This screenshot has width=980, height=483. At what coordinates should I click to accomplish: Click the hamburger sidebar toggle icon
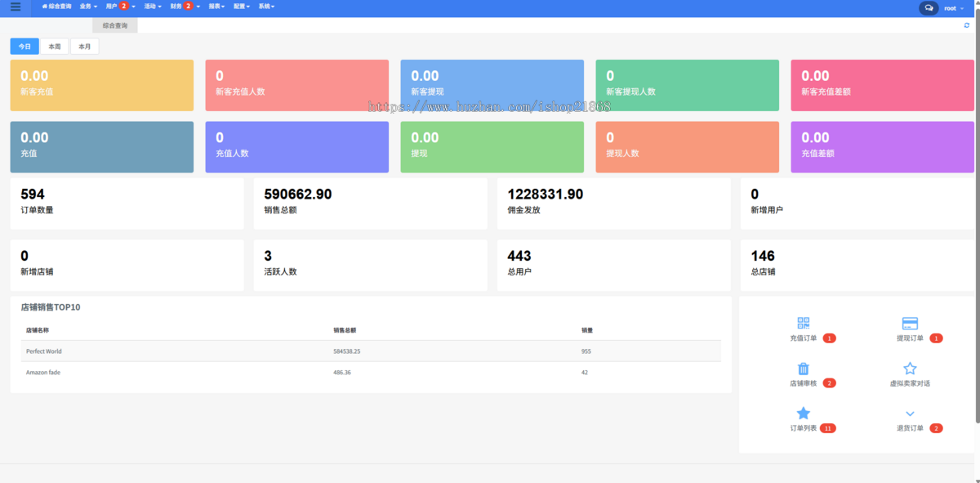pos(16,7)
